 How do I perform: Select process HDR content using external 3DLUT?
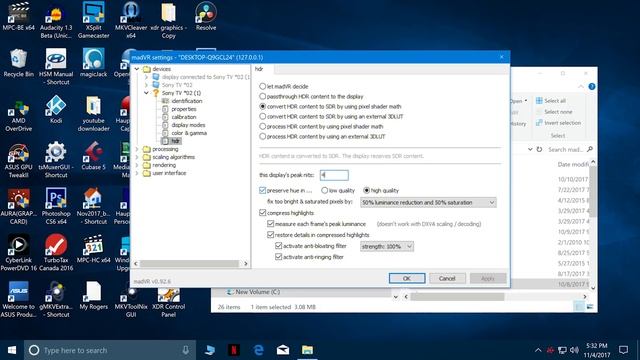(x=262, y=136)
